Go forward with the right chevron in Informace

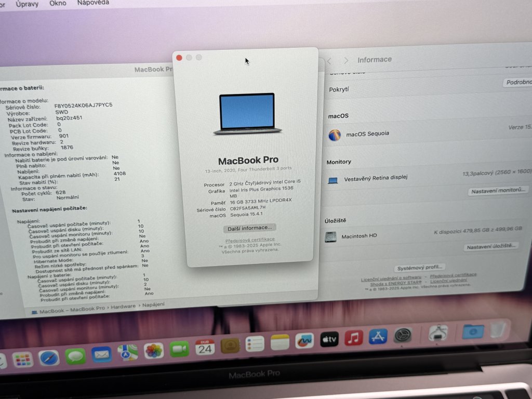(345, 60)
